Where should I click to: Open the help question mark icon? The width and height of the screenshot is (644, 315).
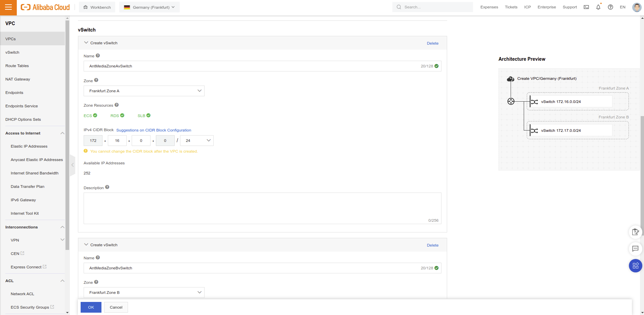[610, 7]
